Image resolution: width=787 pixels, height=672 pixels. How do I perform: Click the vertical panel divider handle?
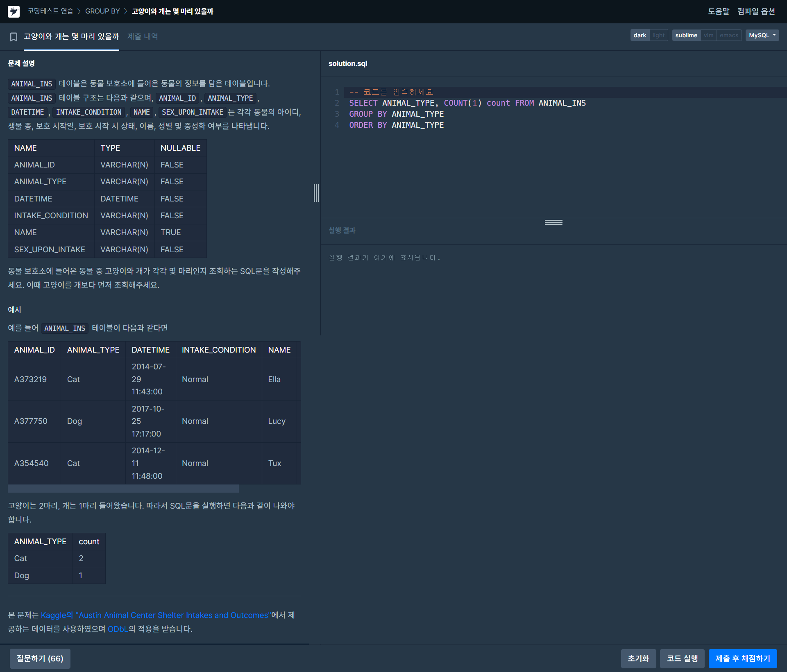pyautogui.click(x=316, y=193)
